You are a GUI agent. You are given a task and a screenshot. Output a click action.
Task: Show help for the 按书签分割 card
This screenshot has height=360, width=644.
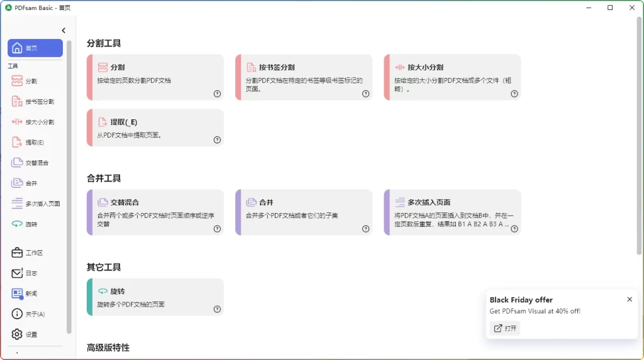365,94
